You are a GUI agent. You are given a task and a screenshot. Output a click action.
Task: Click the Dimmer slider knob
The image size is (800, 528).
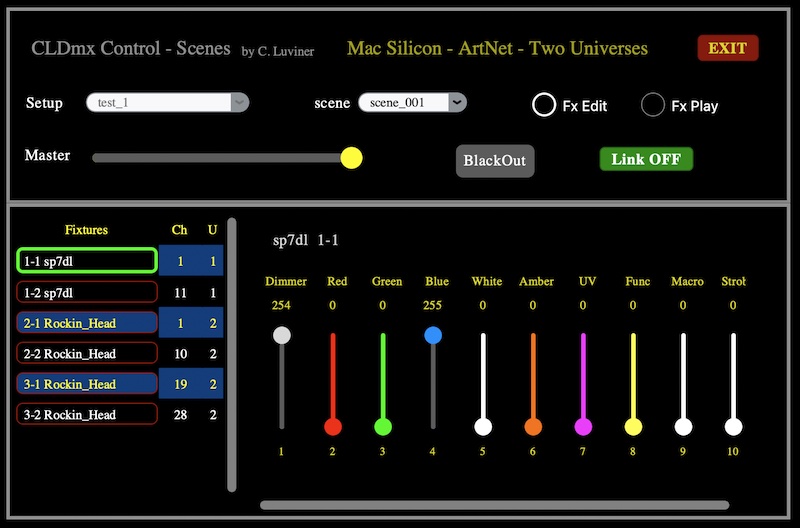point(282,335)
